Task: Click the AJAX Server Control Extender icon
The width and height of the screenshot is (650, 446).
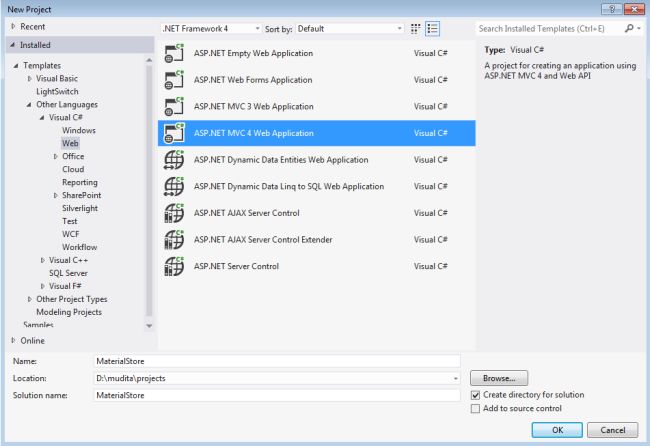Action: pos(174,240)
